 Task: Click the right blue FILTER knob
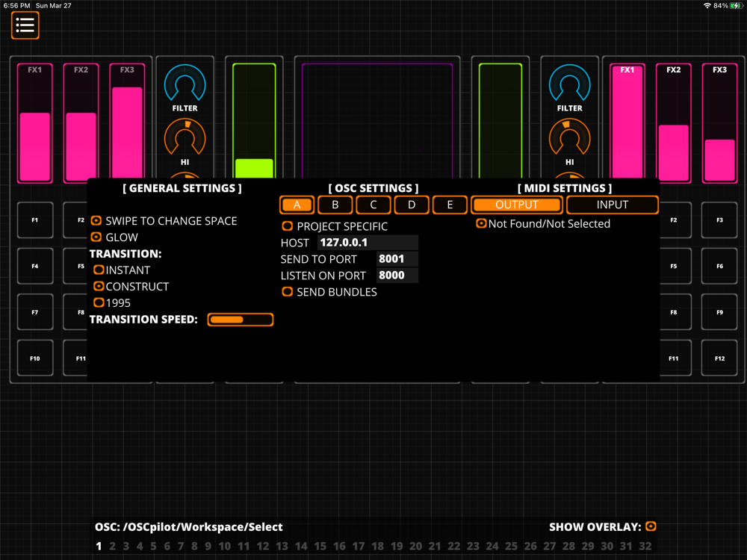pyautogui.click(x=569, y=84)
